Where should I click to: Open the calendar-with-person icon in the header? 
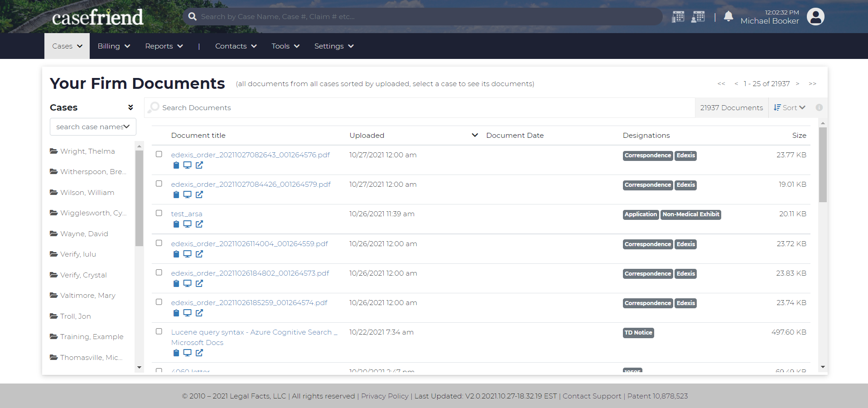coord(698,17)
